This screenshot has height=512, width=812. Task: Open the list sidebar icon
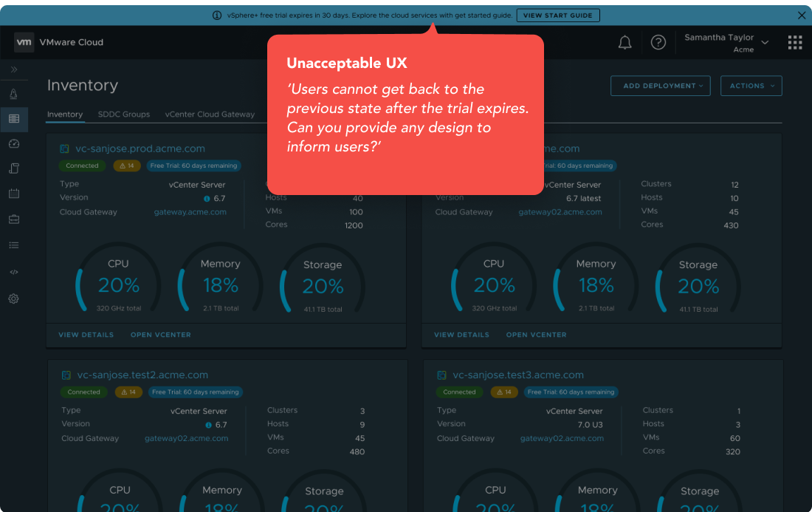pyautogui.click(x=14, y=245)
